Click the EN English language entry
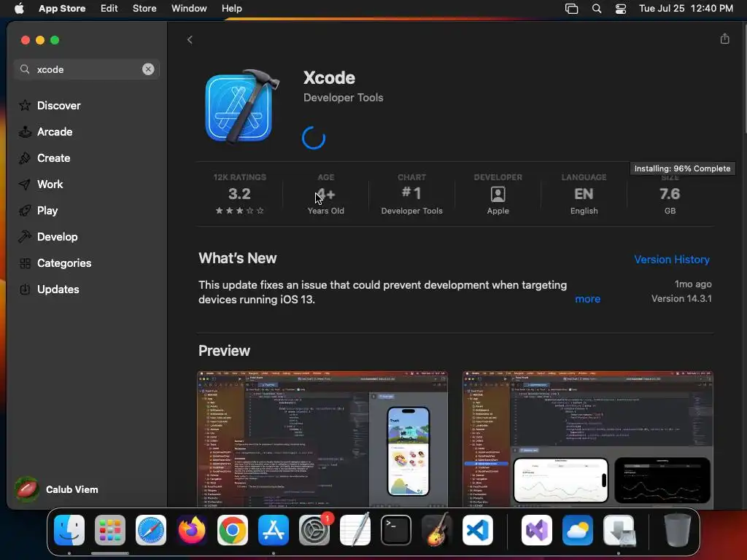Image resolution: width=747 pixels, height=560 pixels. (584, 194)
